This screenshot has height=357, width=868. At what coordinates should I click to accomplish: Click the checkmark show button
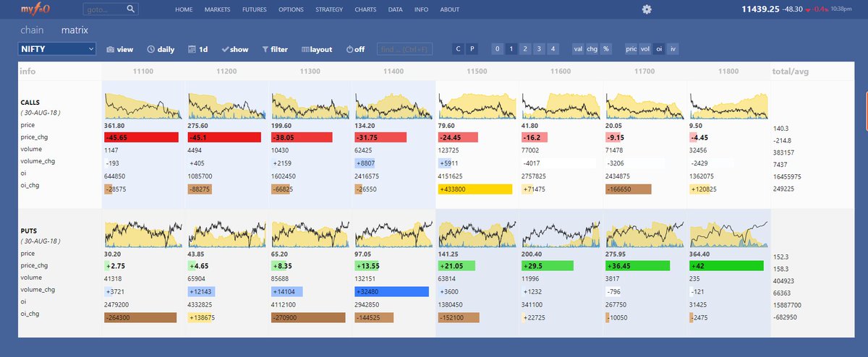(235, 49)
